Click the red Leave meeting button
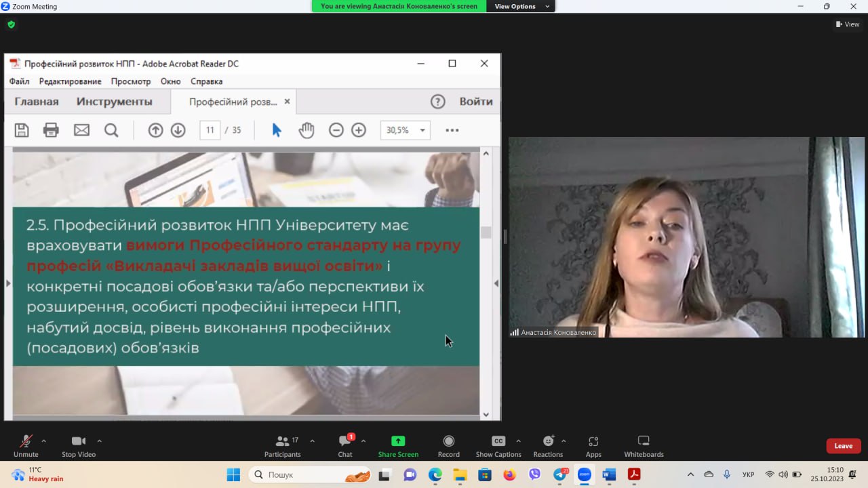This screenshot has height=488, width=868. tap(844, 446)
